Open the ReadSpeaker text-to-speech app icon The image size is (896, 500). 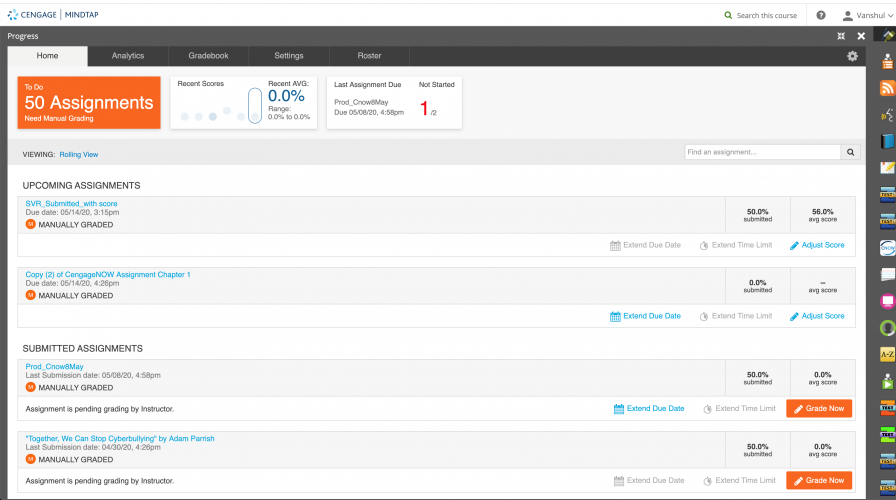point(887,115)
